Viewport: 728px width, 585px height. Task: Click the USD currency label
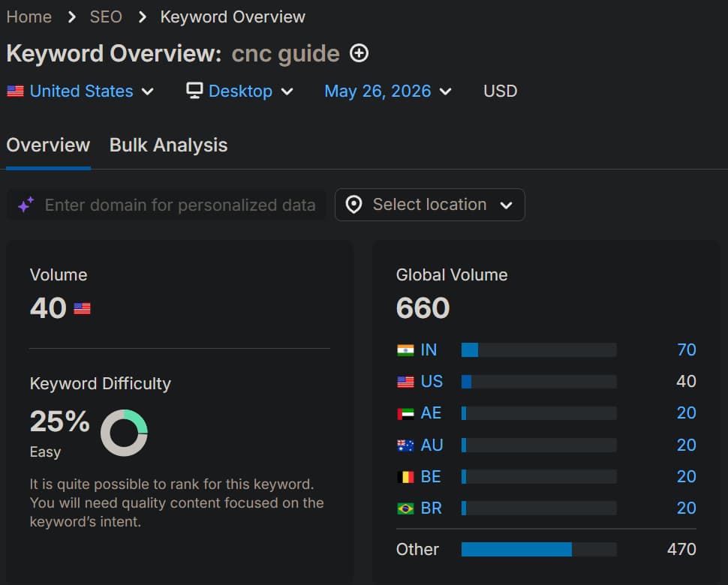point(500,91)
